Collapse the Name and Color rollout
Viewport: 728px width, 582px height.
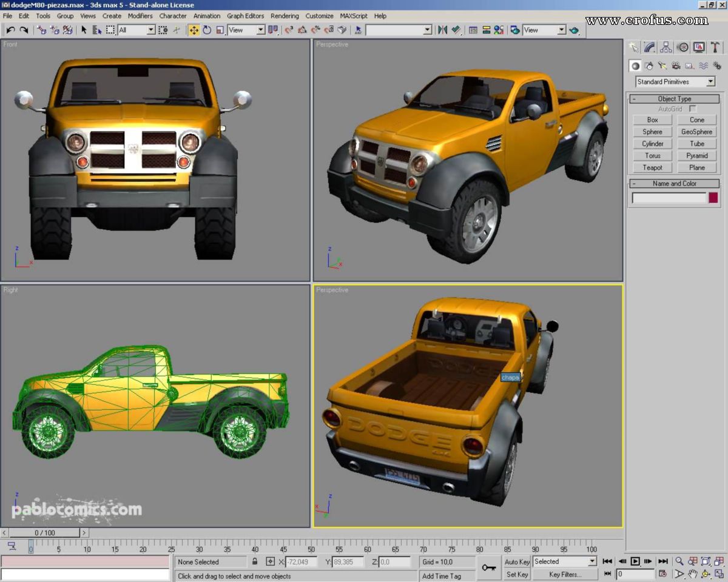pyautogui.click(x=675, y=184)
